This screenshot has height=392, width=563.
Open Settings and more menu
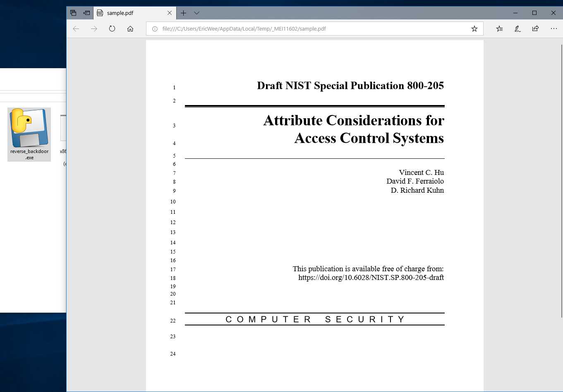point(554,29)
